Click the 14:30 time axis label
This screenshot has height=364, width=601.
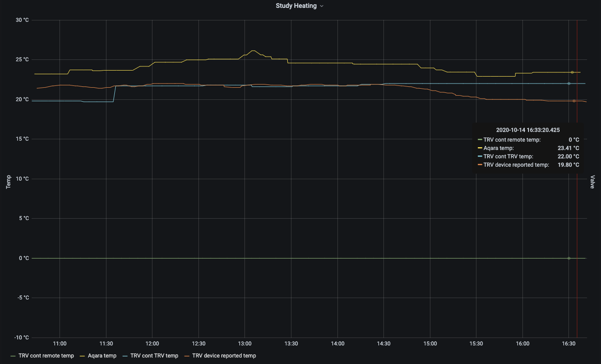tap(383, 344)
